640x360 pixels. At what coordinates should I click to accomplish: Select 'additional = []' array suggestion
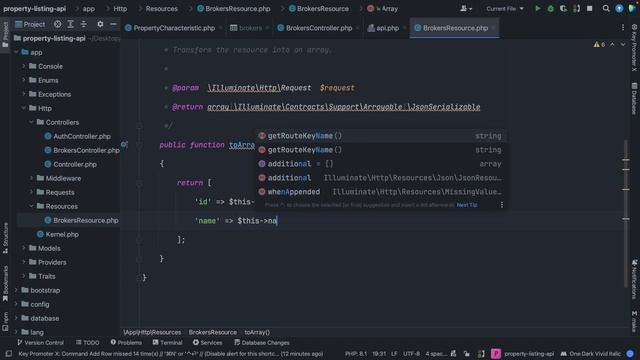point(381,164)
